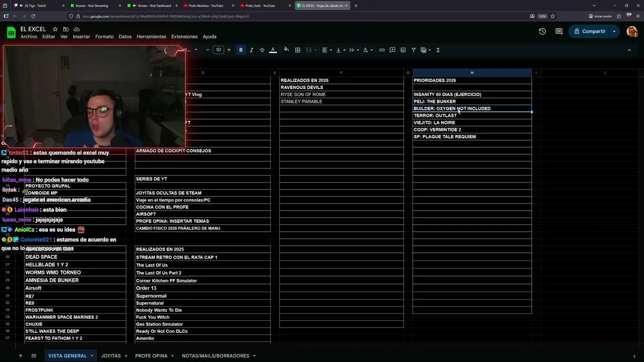644x362 pixels.
Task: Click the font size field showing 10
Action: 218,50
